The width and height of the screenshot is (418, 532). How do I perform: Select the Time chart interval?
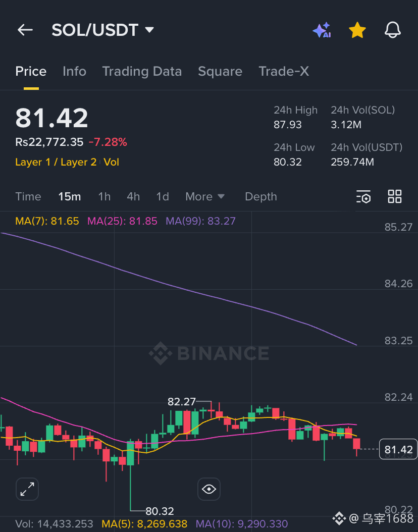pos(28,196)
